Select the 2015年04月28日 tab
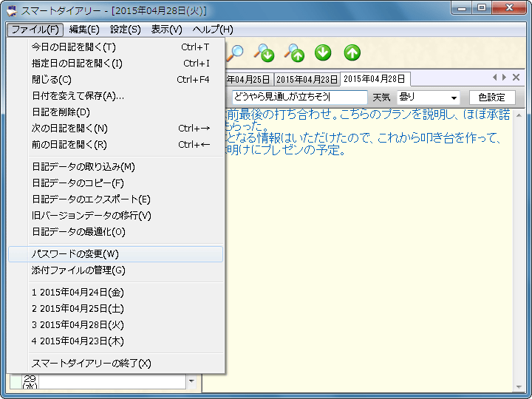Image resolution: width=532 pixels, height=399 pixels. pyautogui.click(x=375, y=79)
